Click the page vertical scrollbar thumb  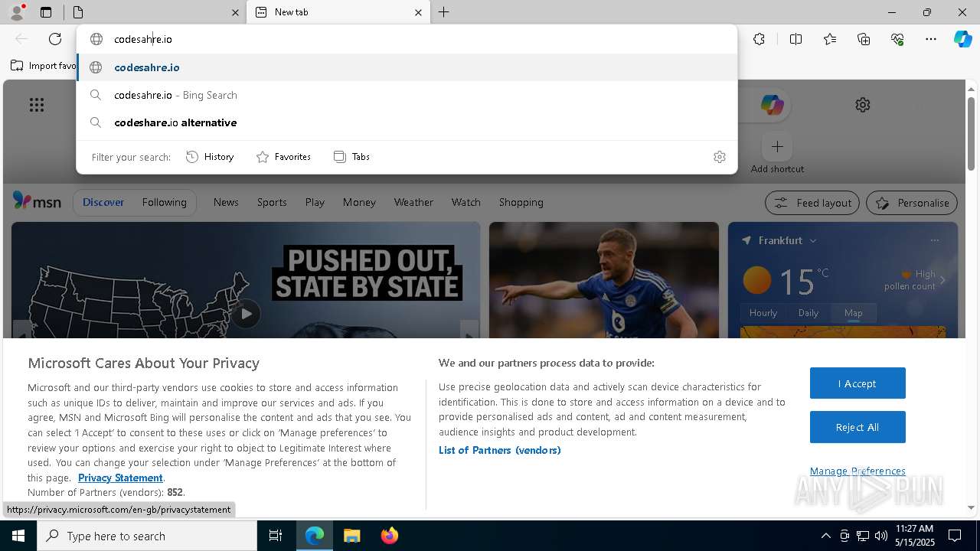[971, 134]
